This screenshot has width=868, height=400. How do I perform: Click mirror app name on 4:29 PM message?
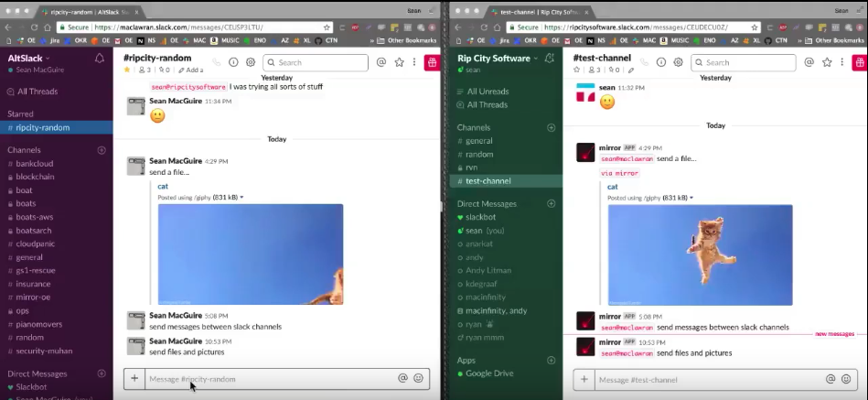tap(610, 148)
